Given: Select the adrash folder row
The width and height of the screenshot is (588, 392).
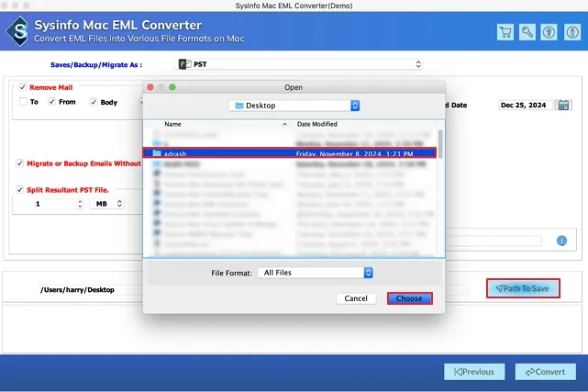Looking at the screenshot, I should [x=289, y=153].
